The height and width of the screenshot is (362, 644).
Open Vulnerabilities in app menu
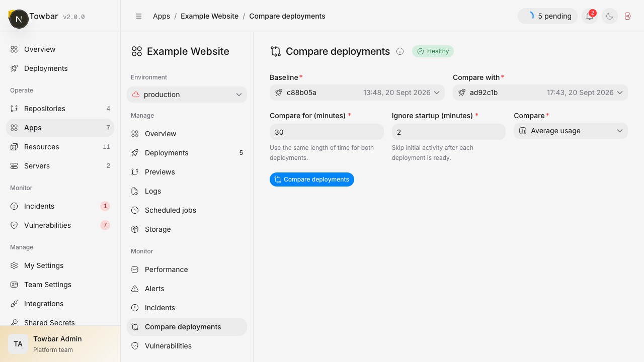187,346
